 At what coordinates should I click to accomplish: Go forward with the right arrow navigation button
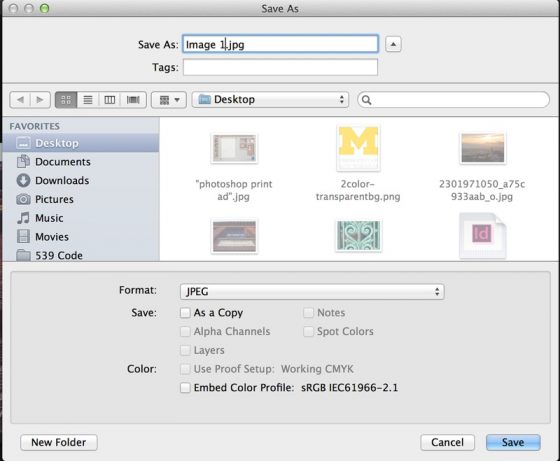point(40,100)
